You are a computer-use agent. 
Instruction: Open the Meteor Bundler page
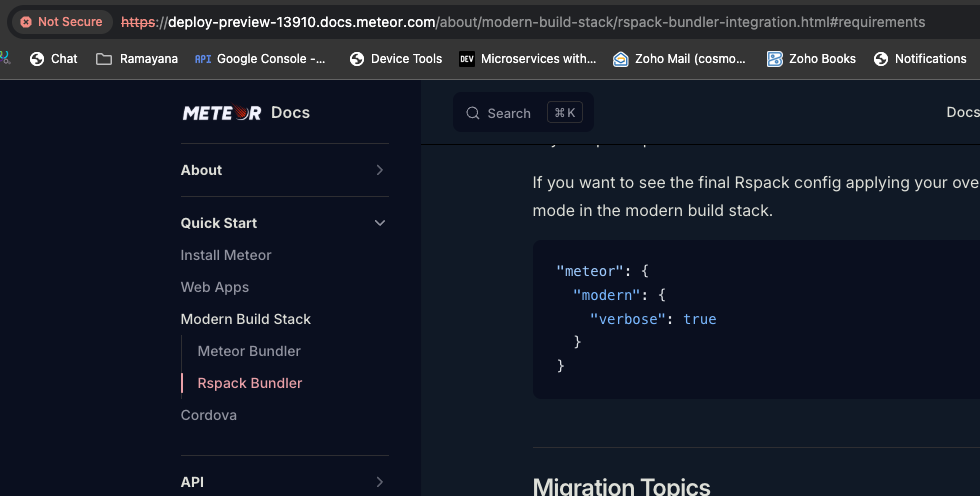click(x=249, y=351)
